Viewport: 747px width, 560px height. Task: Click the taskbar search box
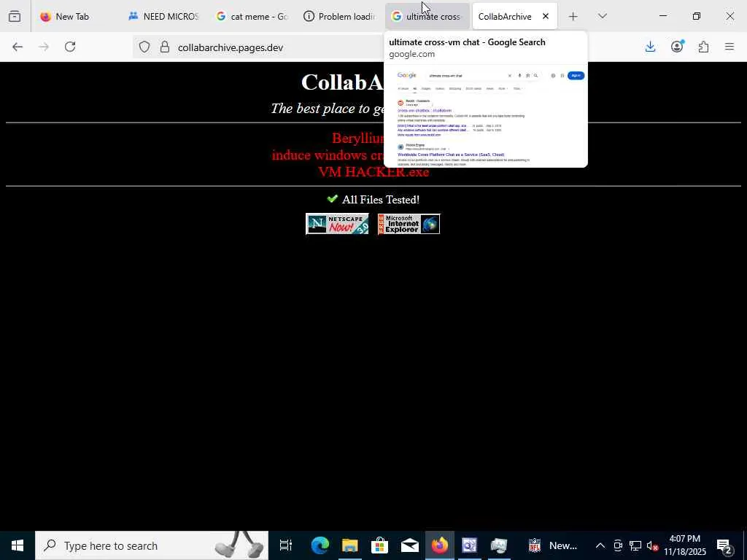pyautogui.click(x=152, y=545)
